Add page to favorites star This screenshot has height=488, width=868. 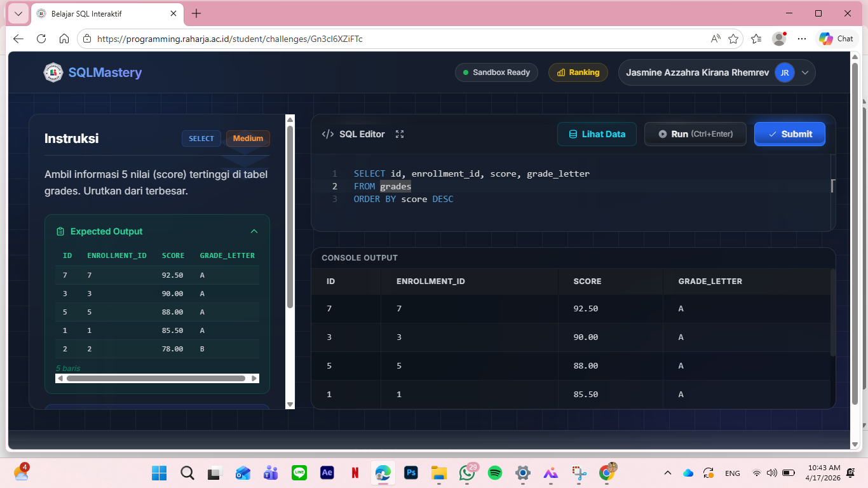point(733,39)
